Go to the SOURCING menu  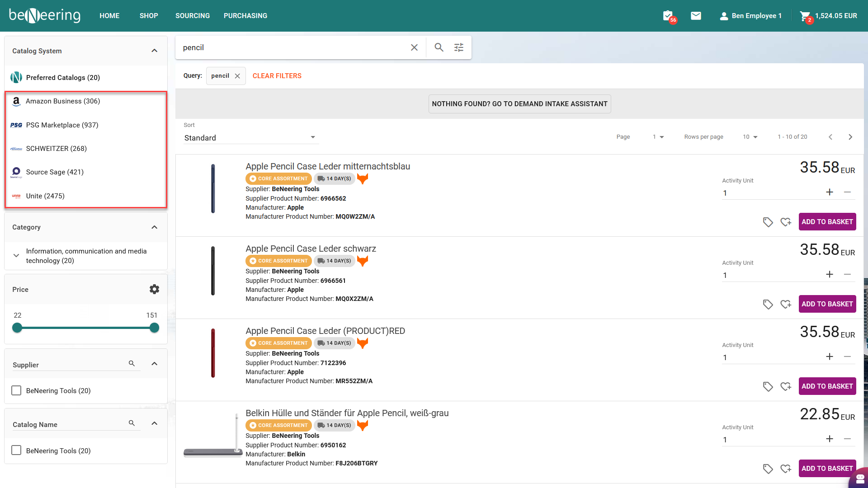point(193,16)
